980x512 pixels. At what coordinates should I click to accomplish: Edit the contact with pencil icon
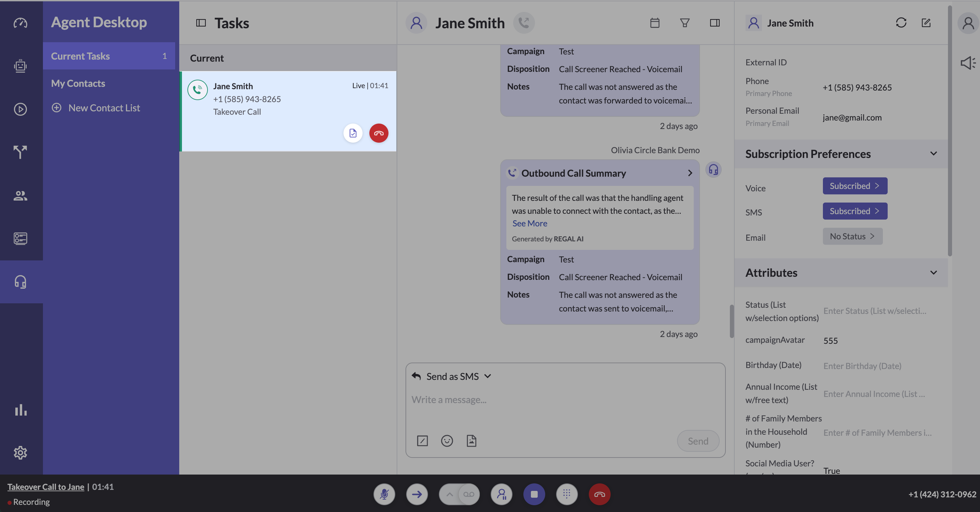[925, 23]
